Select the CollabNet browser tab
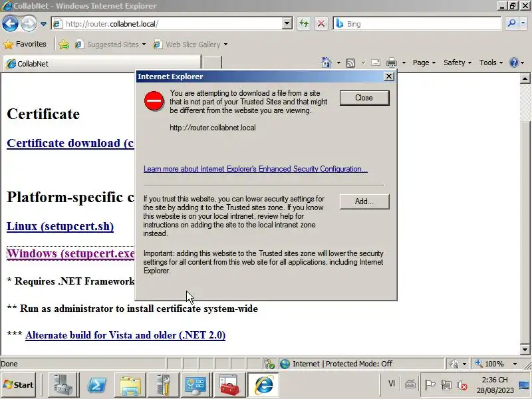The height and width of the screenshot is (399, 532). [102, 63]
